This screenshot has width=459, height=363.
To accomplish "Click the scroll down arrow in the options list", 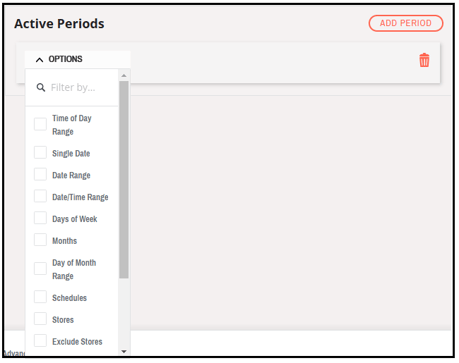I will (x=124, y=351).
